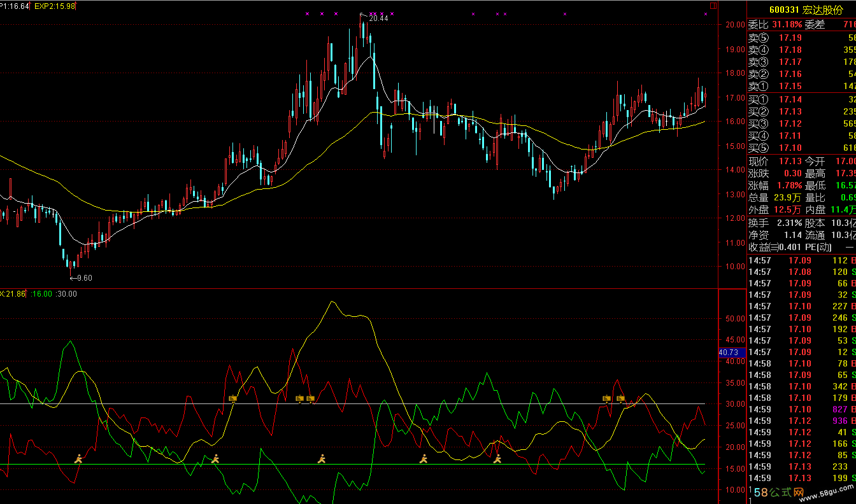Click the 净资 1.14 value
The height and width of the screenshot is (504, 856).
tap(793, 235)
